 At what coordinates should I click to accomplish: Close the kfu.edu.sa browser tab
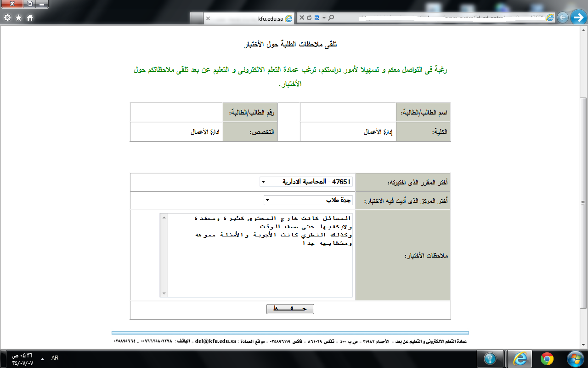[x=208, y=18]
